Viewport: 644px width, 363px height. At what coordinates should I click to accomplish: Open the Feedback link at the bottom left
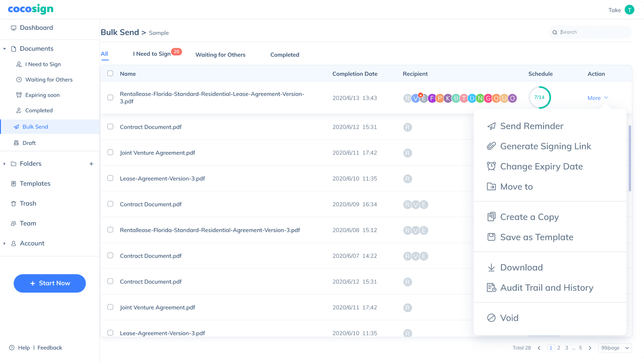[x=50, y=348]
